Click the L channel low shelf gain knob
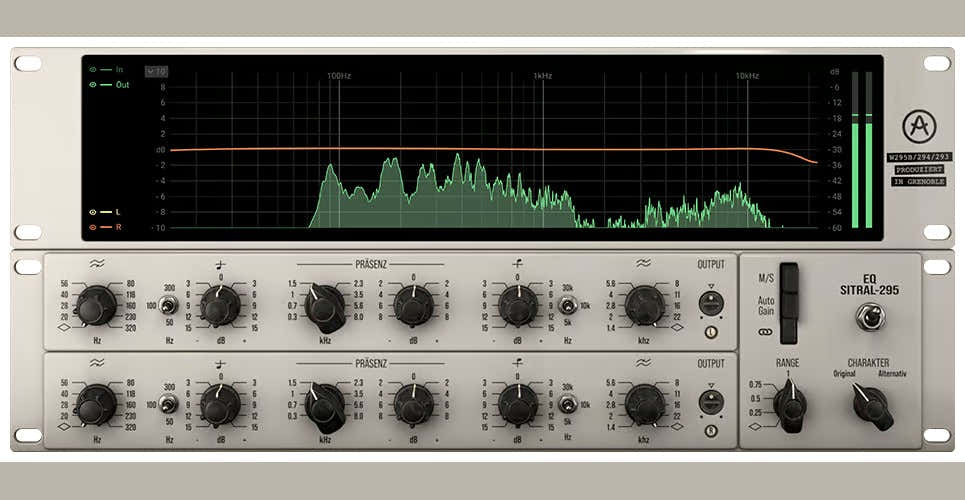This screenshot has height=500, width=965. 220,305
